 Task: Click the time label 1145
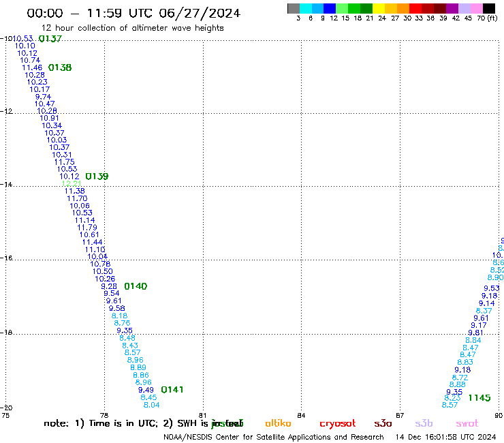[x=479, y=398]
